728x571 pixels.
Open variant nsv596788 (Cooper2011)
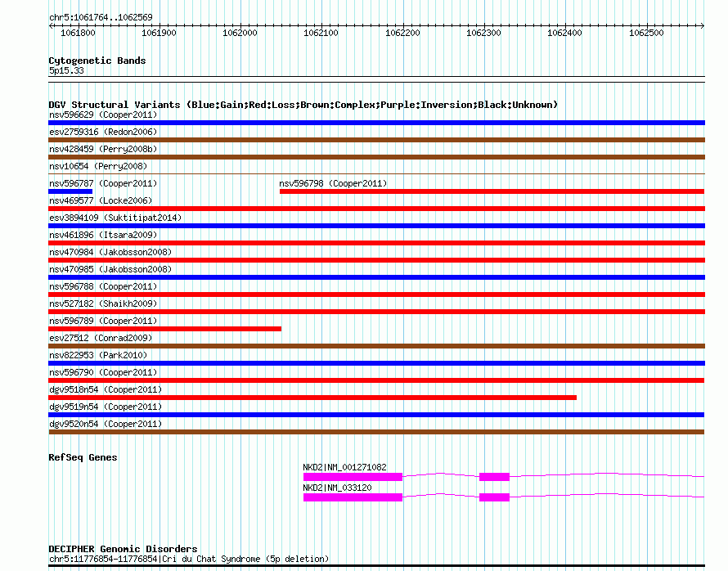point(103,286)
